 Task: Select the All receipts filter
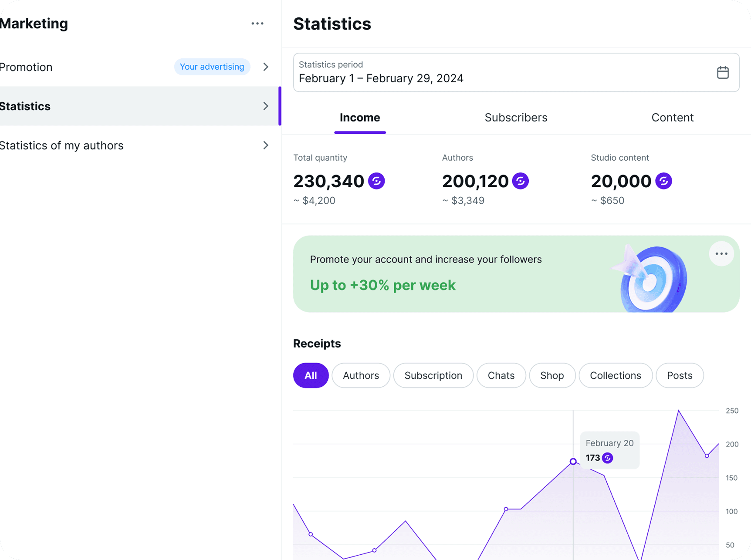click(x=311, y=375)
